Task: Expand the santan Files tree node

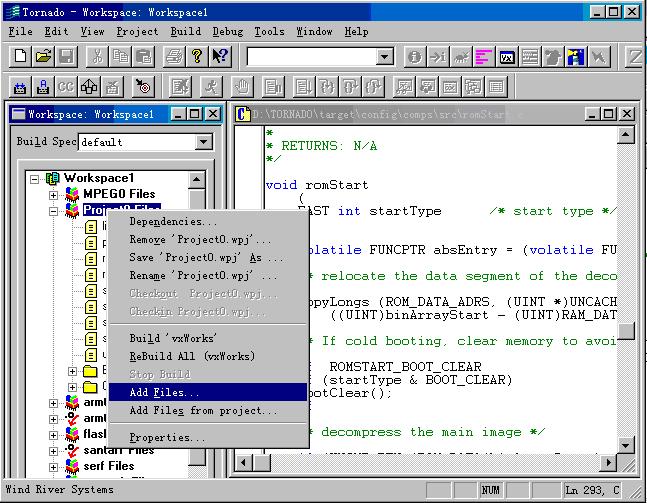Action: click(x=53, y=451)
